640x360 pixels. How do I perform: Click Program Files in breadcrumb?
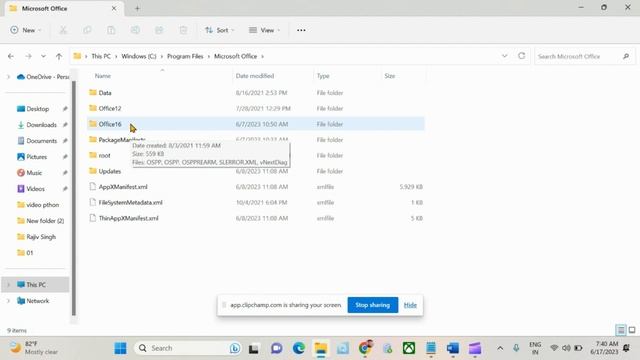click(x=185, y=56)
